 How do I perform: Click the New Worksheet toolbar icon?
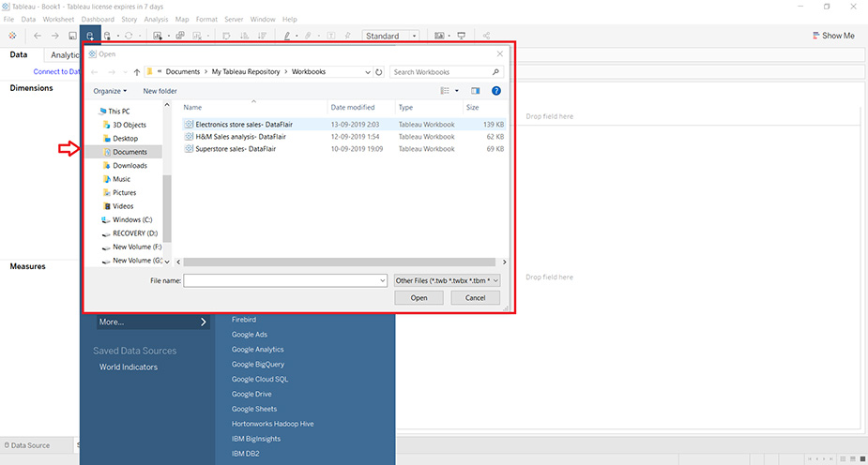coord(158,36)
